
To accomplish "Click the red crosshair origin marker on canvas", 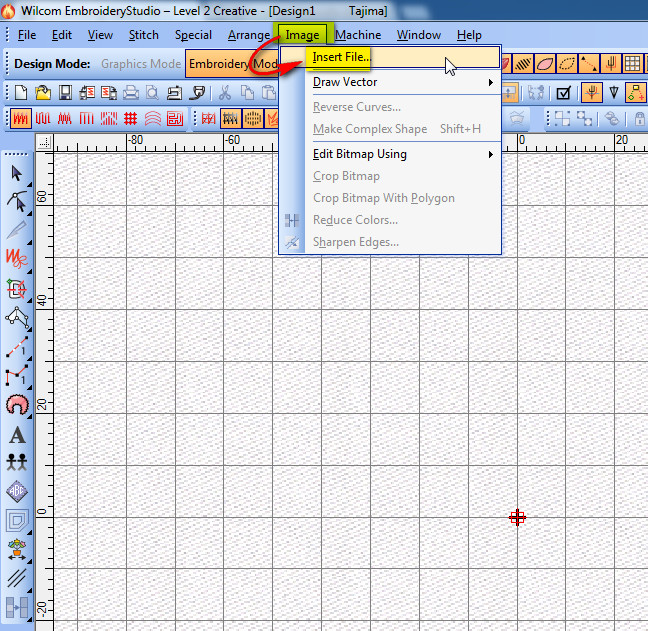I will [x=517, y=517].
